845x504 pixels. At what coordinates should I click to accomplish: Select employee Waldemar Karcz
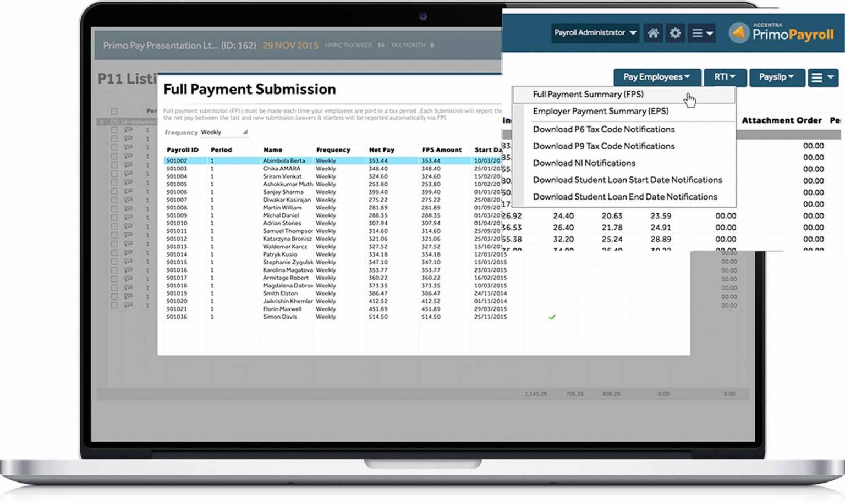tap(285, 246)
